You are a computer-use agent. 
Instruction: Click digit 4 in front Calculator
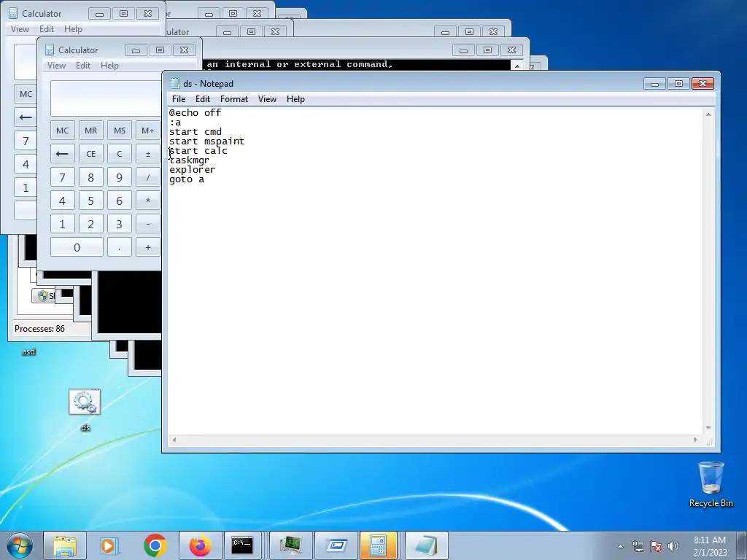tap(63, 201)
